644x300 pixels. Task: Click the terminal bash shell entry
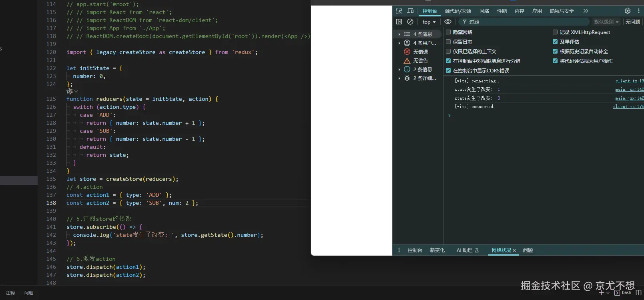tap(623, 293)
